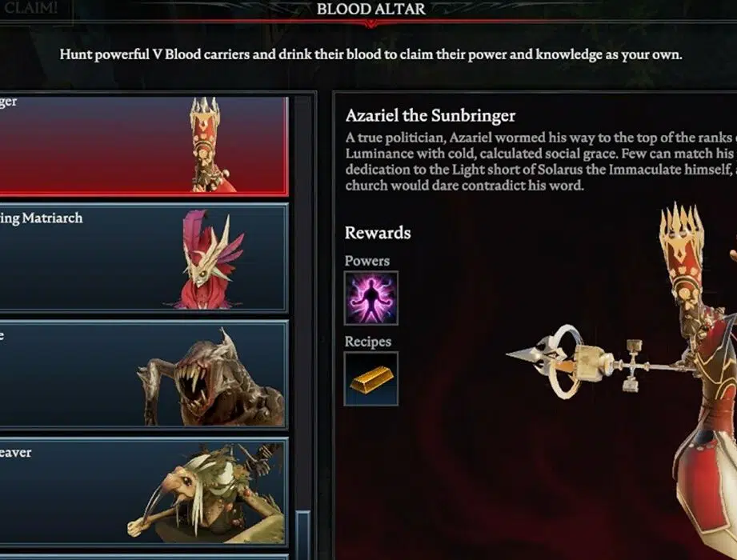Screen dimensions: 737x560
Task: Click Azariel's golden spear weapon model
Action: (x=597, y=362)
